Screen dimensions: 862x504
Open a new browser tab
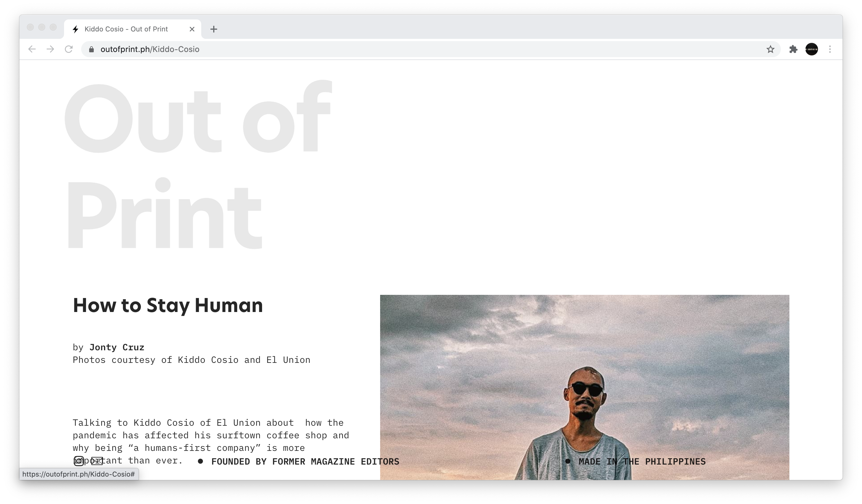(x=214, y=29)
